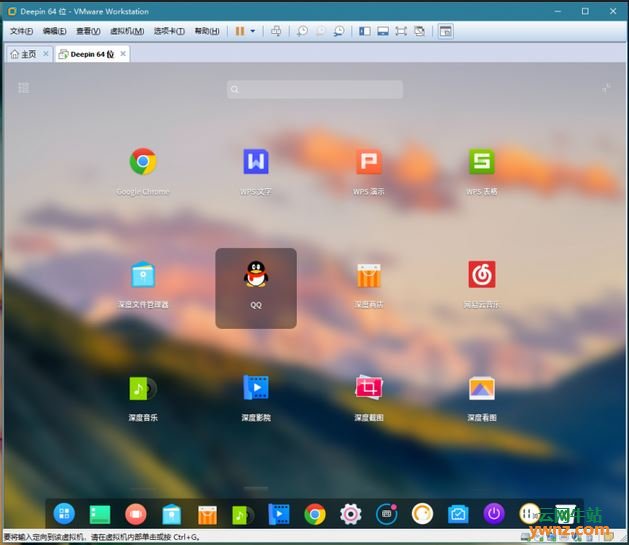Send Ctrl+Alt+Del to virtual machine
The height and width of the screenshot is (545, 629).
point(276,31)
